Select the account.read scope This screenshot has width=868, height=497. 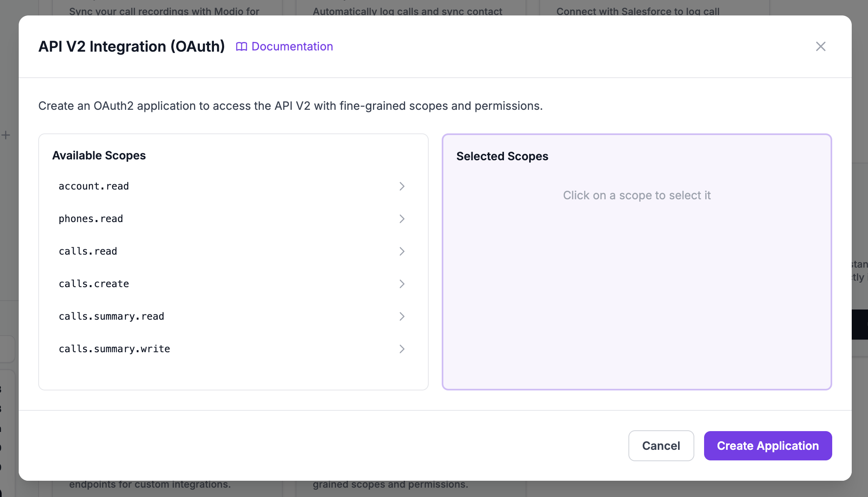point(93,186)
